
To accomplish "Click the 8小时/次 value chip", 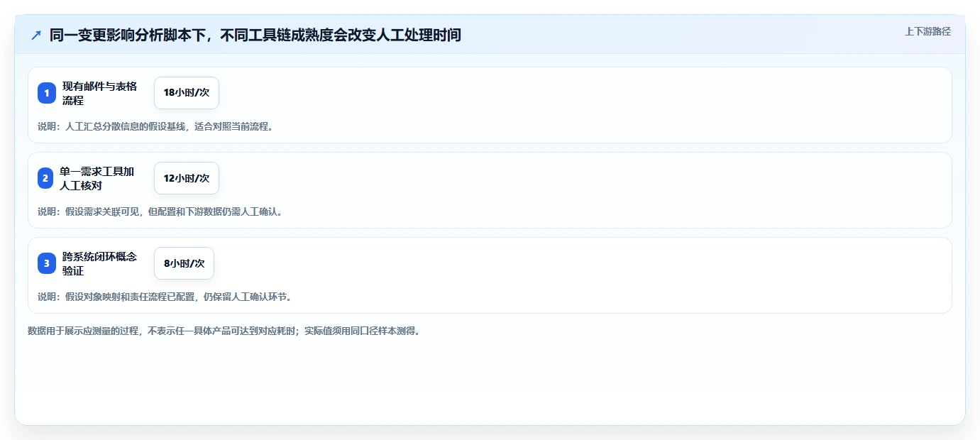I will [x=184, y=263].
